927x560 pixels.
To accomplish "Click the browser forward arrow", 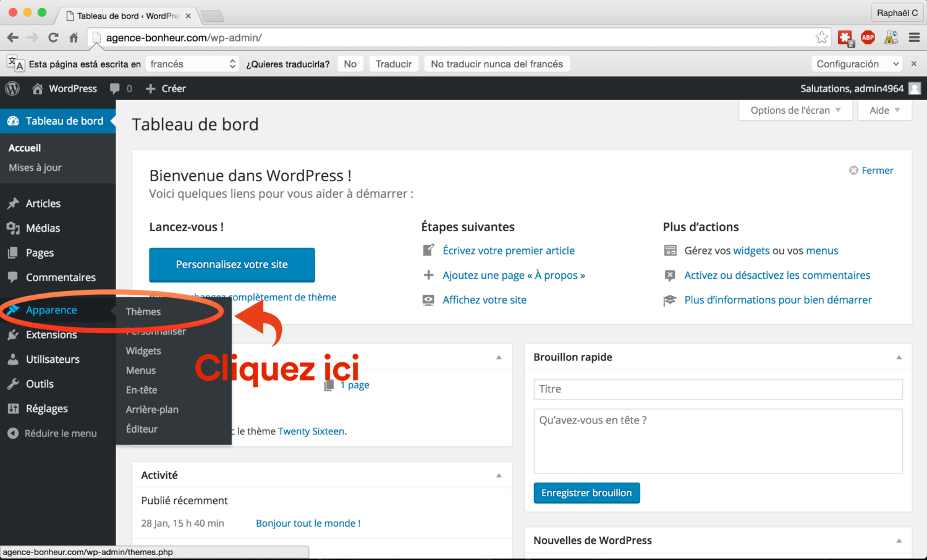I will (x=33, y=38).
